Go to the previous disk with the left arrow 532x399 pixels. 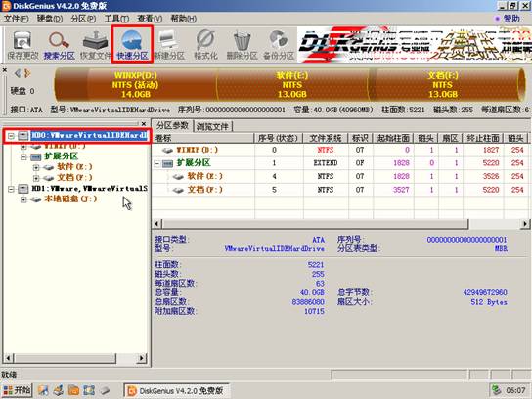point(18,73)
